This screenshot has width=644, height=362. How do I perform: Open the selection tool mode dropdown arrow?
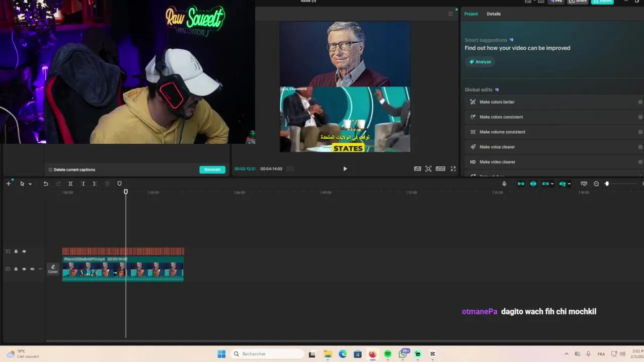click(30, 184)
